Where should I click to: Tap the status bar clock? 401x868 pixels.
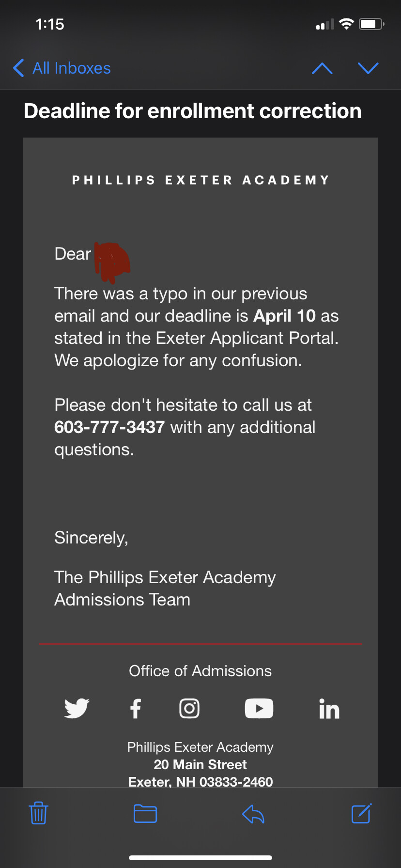click(x=50, y=24)
